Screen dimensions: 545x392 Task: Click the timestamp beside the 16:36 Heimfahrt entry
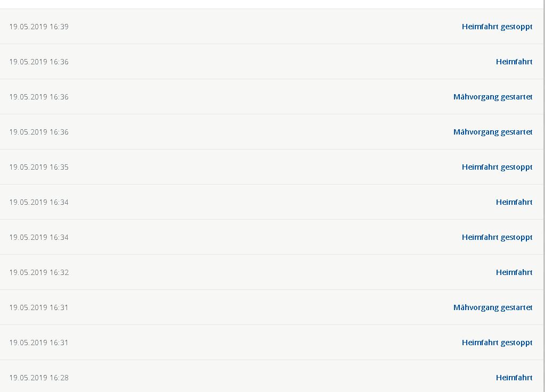[x=39, y=62]
